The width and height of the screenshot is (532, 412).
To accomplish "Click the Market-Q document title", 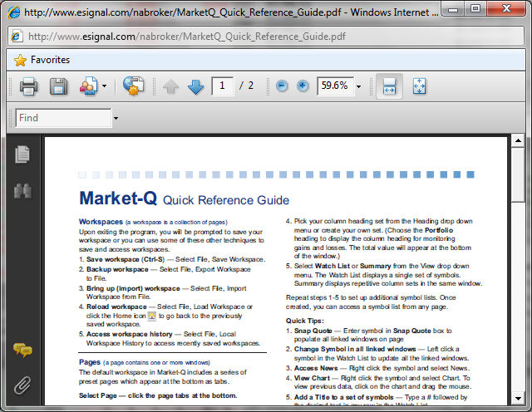I will (x=118, y=198).
